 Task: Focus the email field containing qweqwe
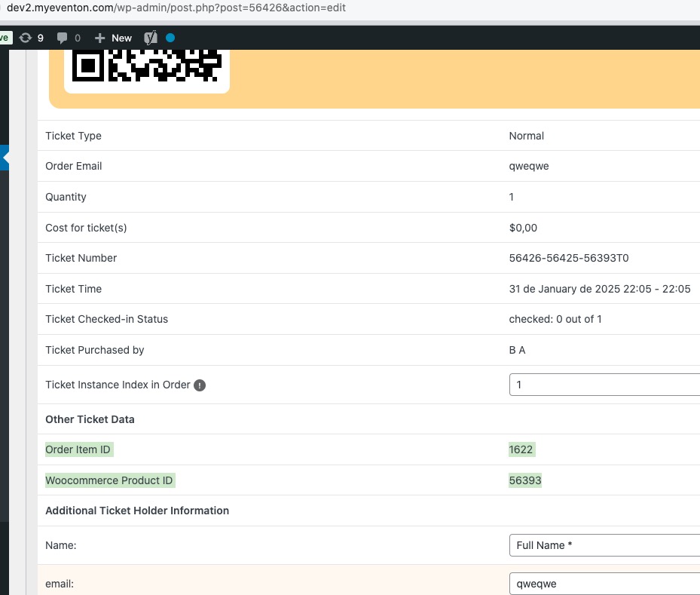[x=604, y=584]
